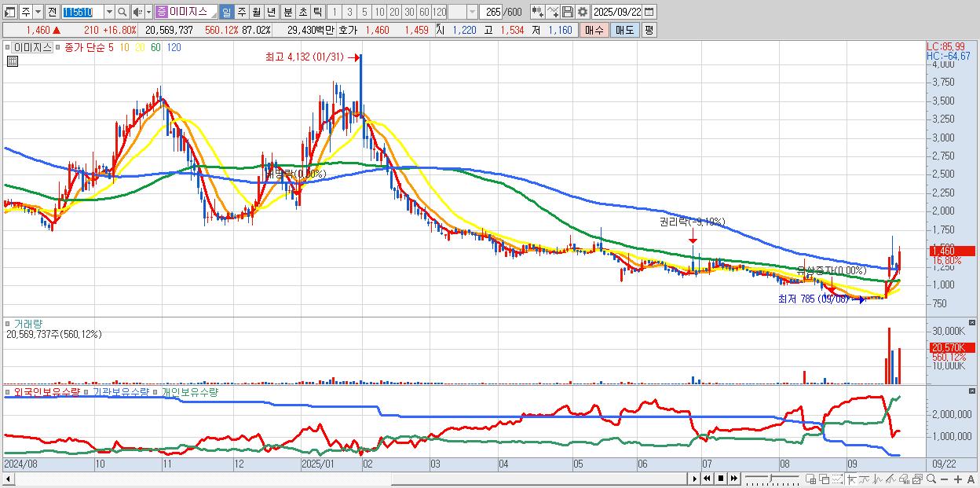Click the grid icon below the legend
The height and width of the screenshot is (488, 980).
(x=12, y=61)
